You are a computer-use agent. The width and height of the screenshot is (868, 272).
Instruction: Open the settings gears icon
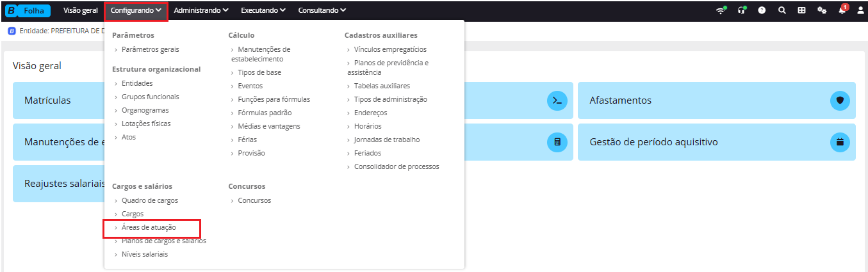pos(822,10)
